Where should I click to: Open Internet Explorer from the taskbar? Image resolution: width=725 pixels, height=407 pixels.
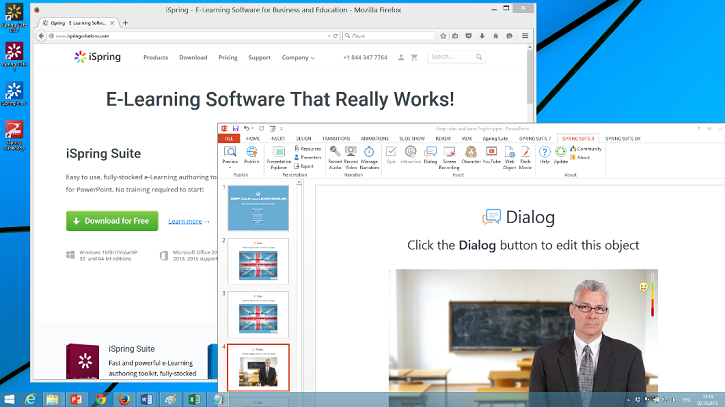(x=30, y=399)
